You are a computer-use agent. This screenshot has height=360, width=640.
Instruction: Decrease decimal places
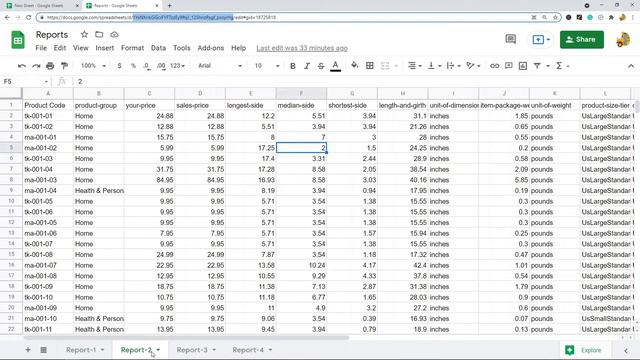point(147,66)
